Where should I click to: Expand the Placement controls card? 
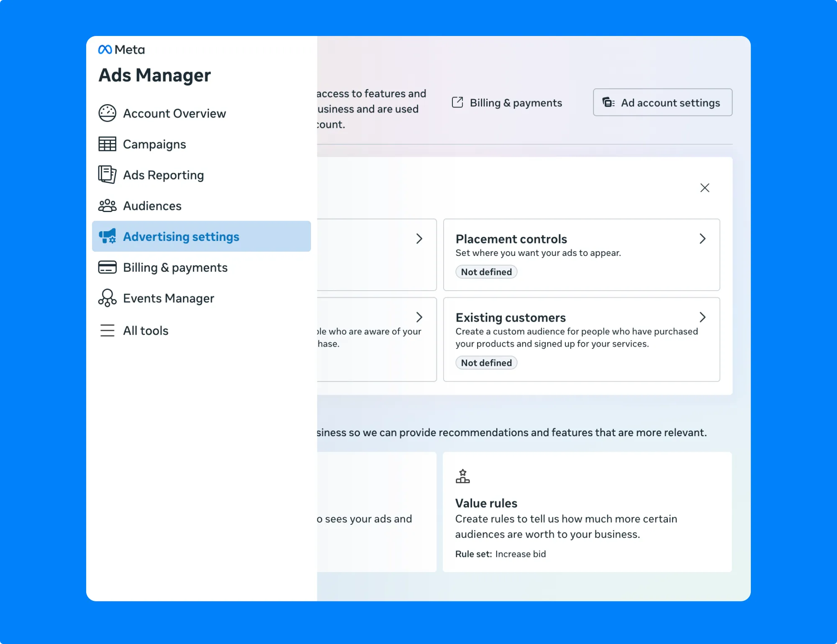click(703, 238)
